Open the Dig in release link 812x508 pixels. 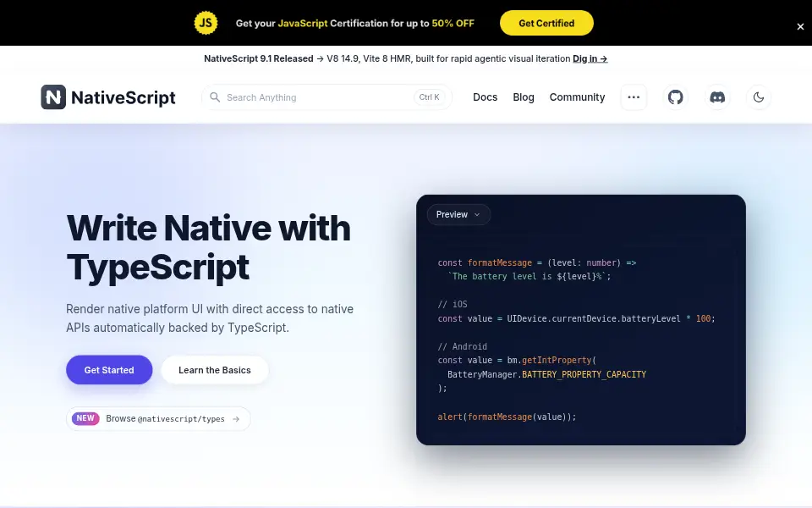590,58
